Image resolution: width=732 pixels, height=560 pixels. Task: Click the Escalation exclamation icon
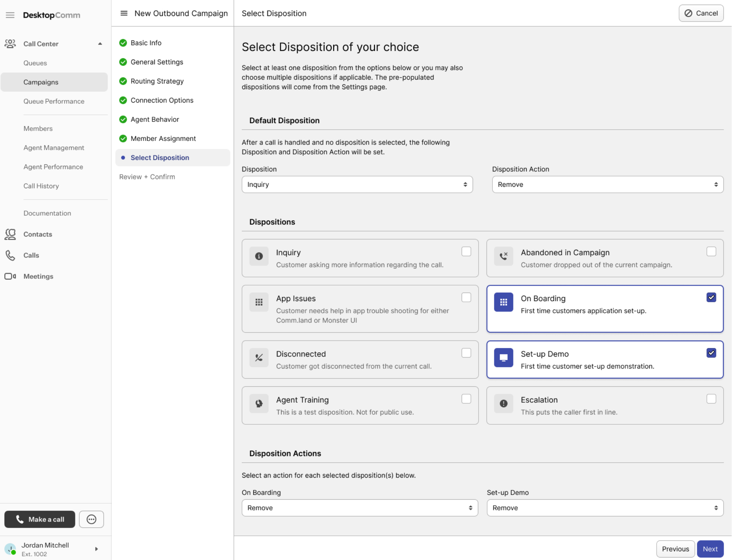click(503, 403)
